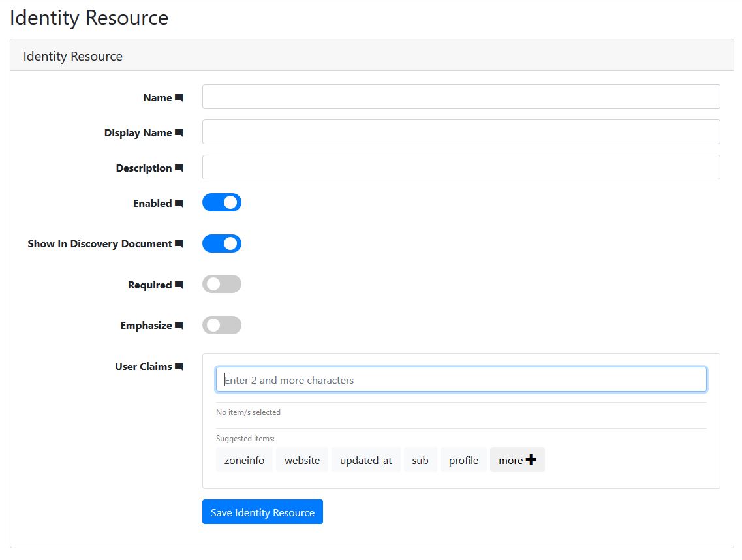Disable the Enabled toggle
Viewport: 742px width, 560px height.
coord(221,202)
